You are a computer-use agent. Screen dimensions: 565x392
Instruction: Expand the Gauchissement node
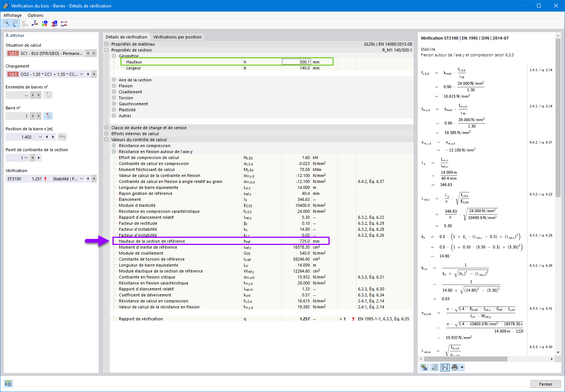point(114,104)
